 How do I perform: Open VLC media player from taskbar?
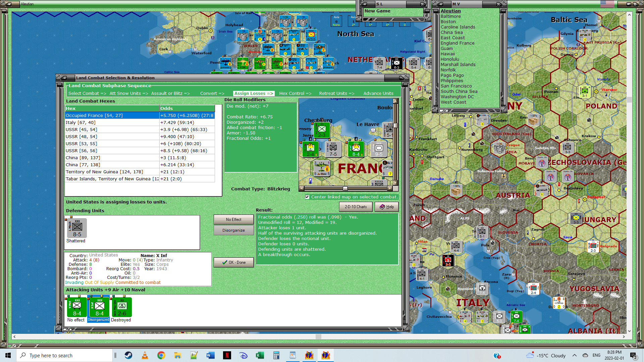(145, 355)
